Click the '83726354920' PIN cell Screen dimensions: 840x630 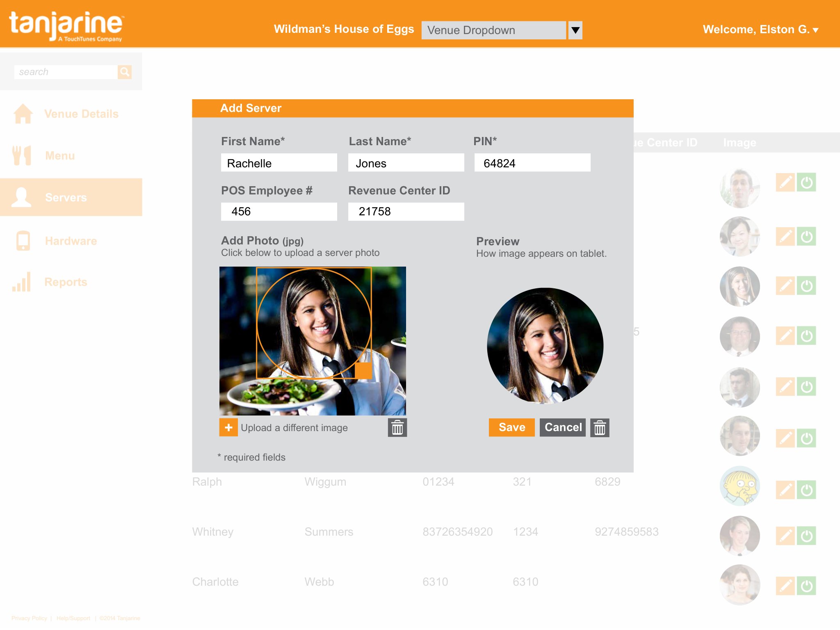pyautogui.click(x=457, y=532)
